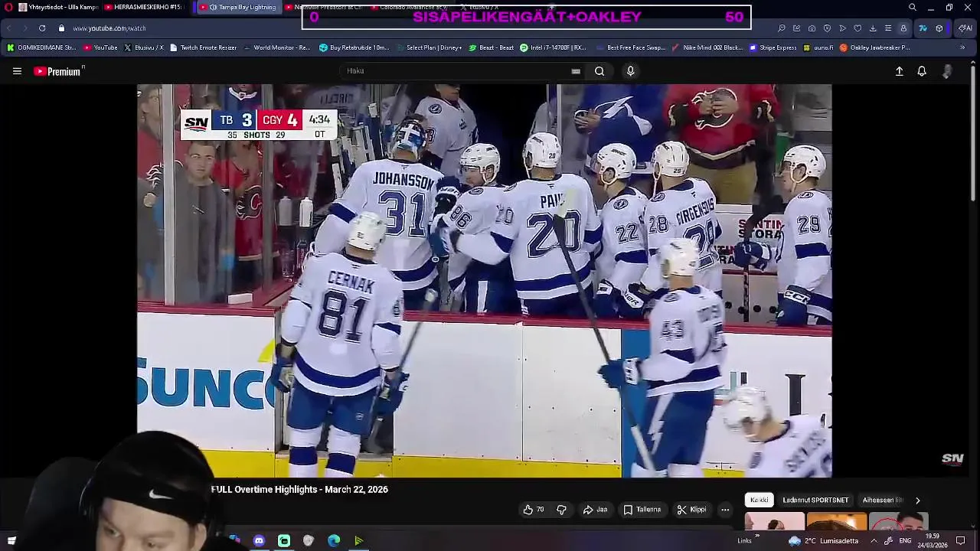This screenshot has height=551, width=980.
Task: Select the Kaikki filter chip
Action: pyautogui.click(x=759, y=500)
